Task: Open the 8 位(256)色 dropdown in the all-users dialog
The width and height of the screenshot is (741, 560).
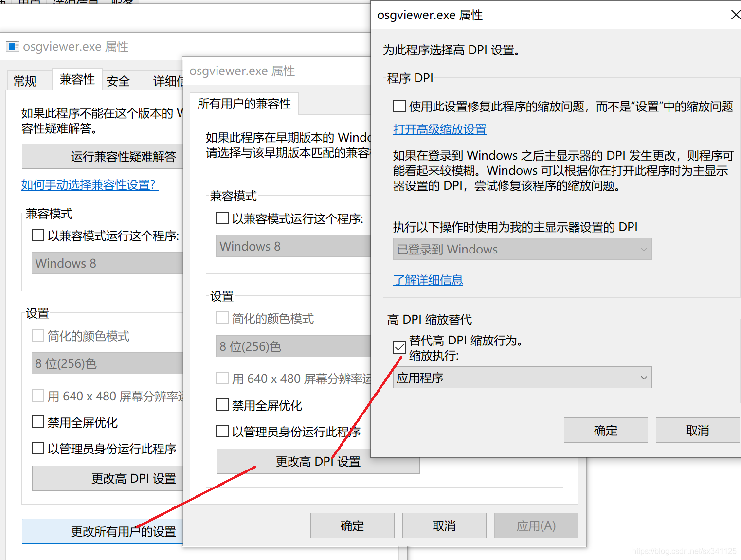Action: 293,346
